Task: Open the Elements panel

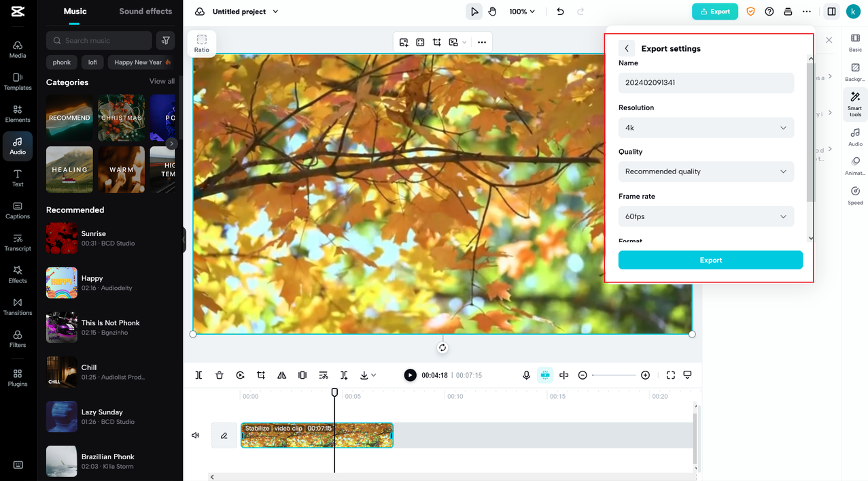Action: 18,114
